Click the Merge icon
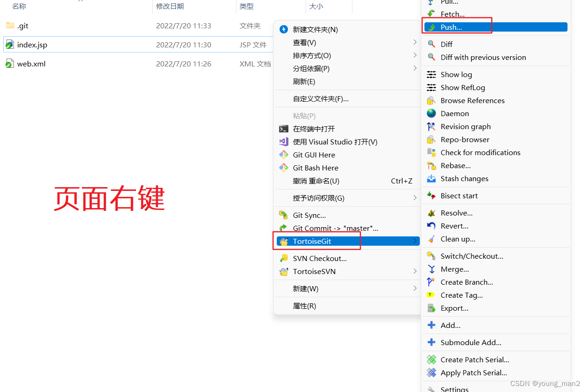Image resolution: width=587 pixels, height=392 pixels. (431, 269)
